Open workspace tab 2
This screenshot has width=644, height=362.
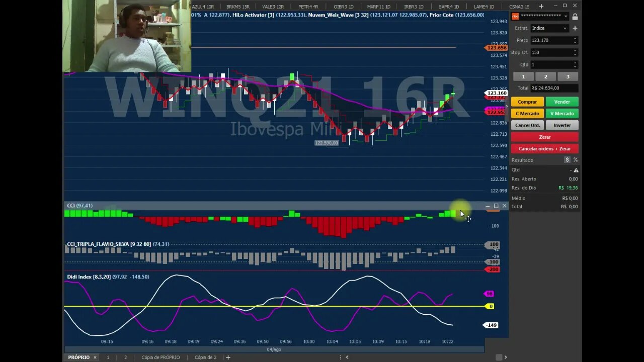tap(125, 357)
